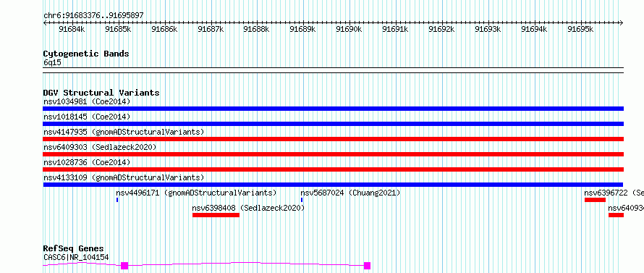Screen dimensions: 644x273
Task: Click the 91687k ruler label
Action: pyautogui.click(x=211, y=29)
